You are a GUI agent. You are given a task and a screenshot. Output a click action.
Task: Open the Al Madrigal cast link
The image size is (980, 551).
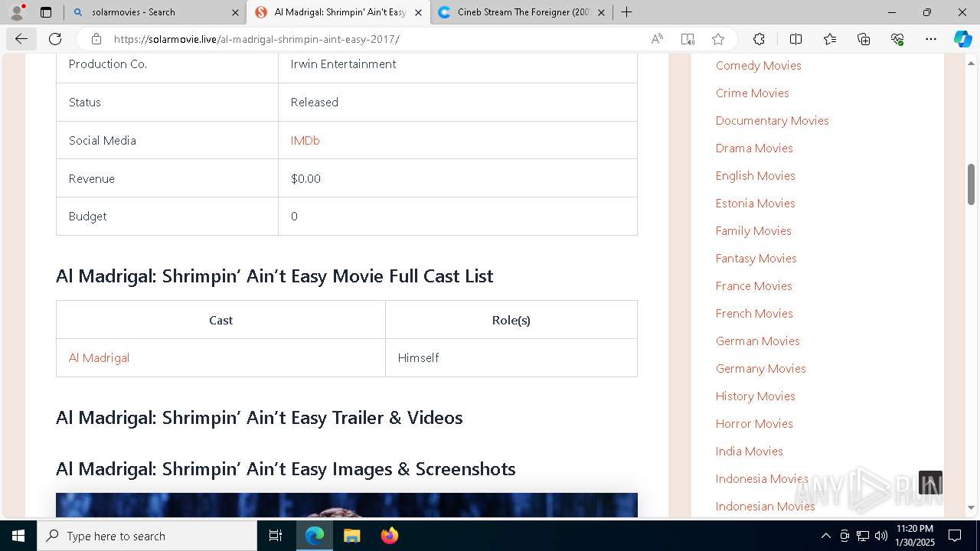tap(99, 357)
